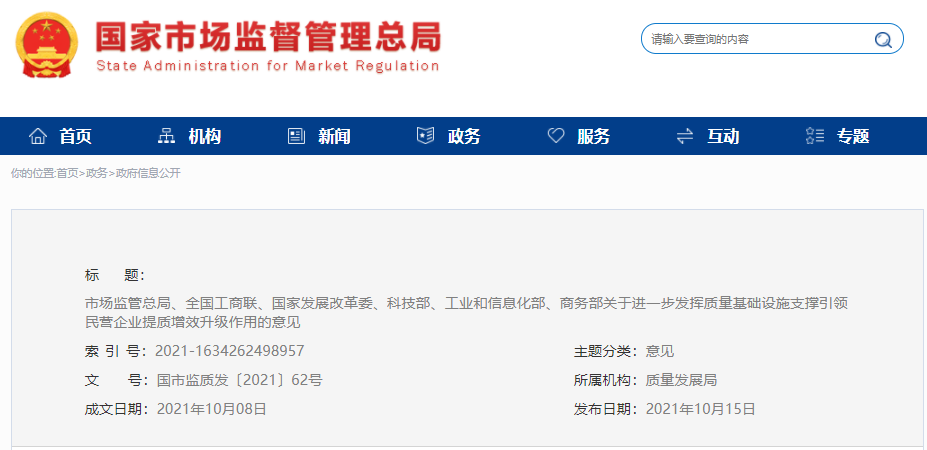This screenshot has width=927, height=450.
Task: Click the 索引号 label
Action: 115,351
